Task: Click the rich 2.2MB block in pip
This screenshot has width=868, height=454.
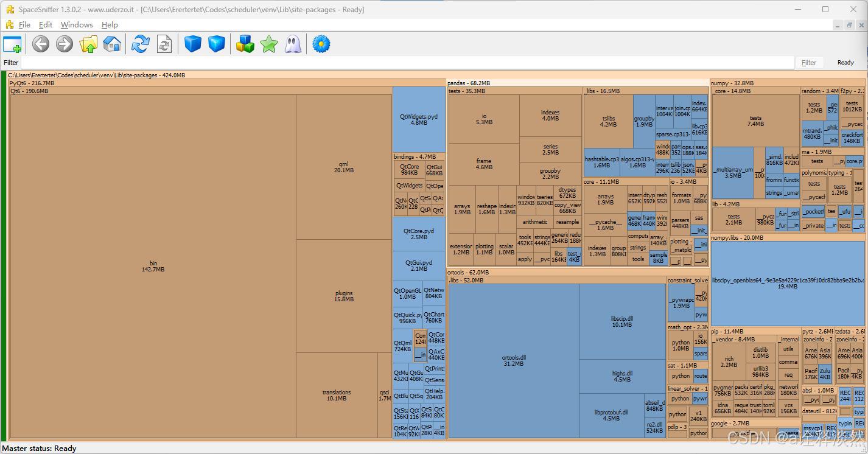Action: point(729,361)
